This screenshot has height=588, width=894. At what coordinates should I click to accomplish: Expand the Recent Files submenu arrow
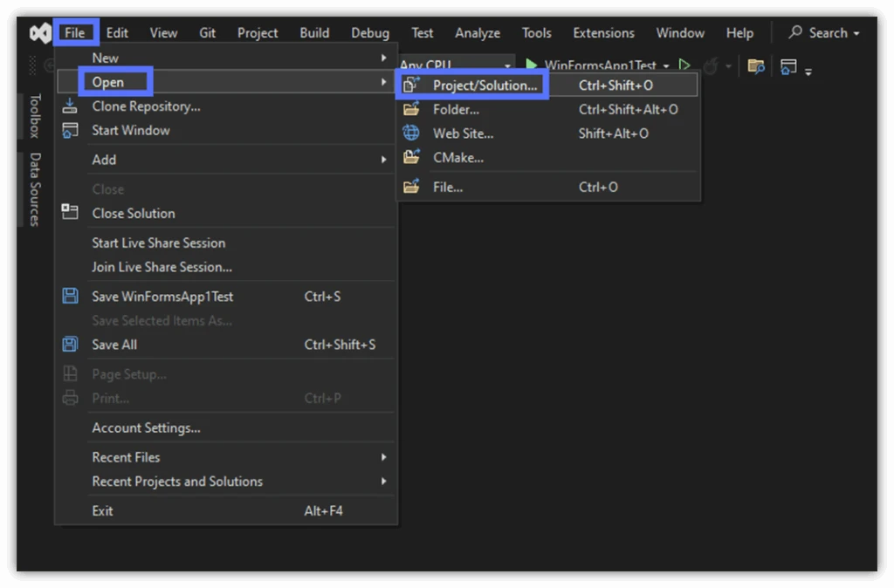(x=384, y=457)
